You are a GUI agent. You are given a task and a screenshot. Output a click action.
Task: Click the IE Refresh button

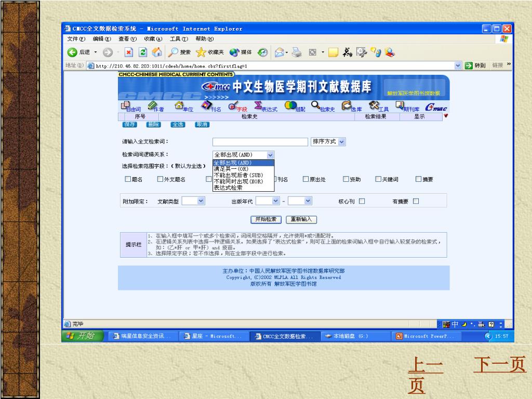click(143, 52)
